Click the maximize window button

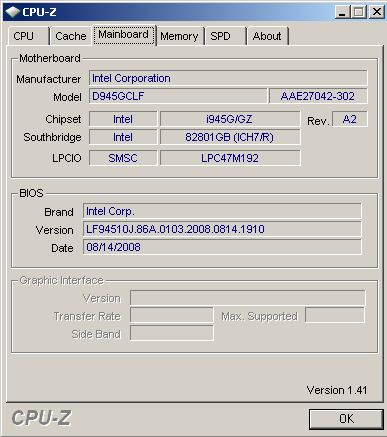pyautogui.click(x=359, y=12)
